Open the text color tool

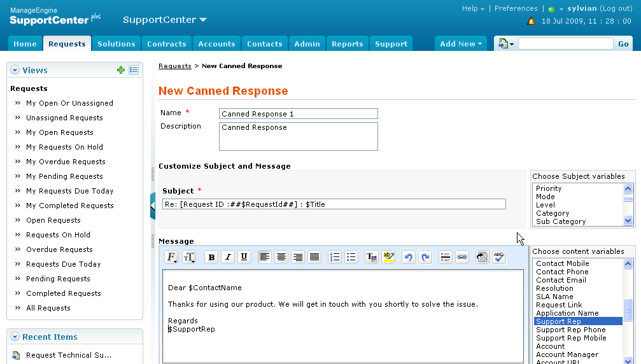(x=372, y=257)
